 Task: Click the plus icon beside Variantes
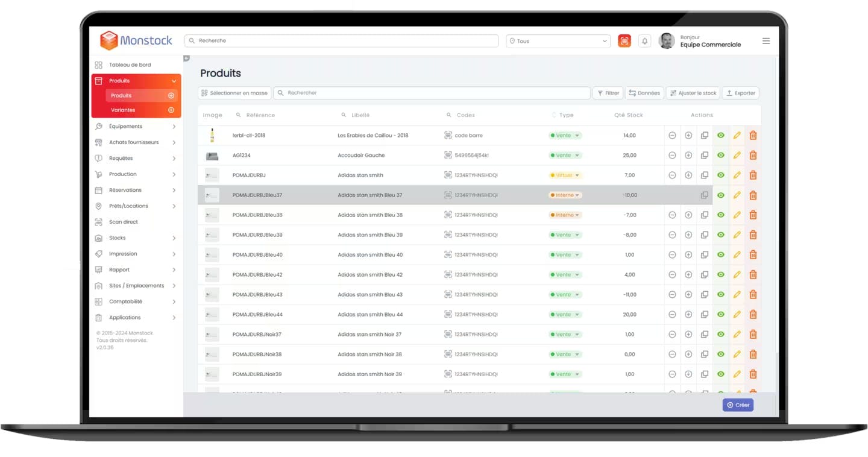[x=171, y=110]
